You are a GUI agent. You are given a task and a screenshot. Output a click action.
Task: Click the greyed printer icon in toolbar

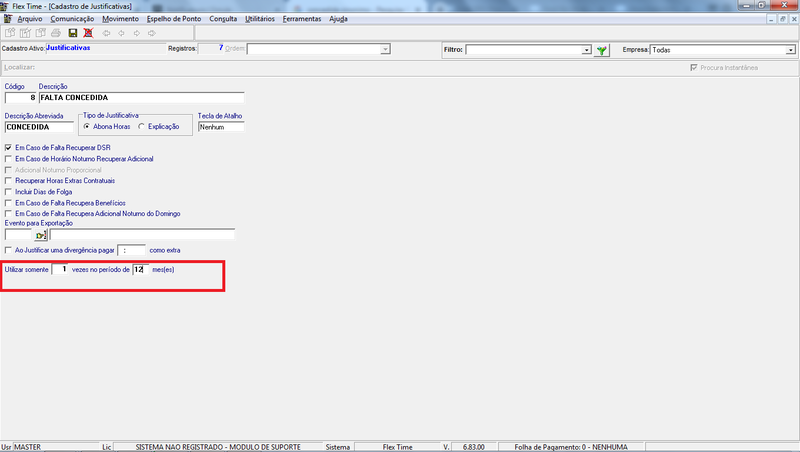click(x=56, y=33)
